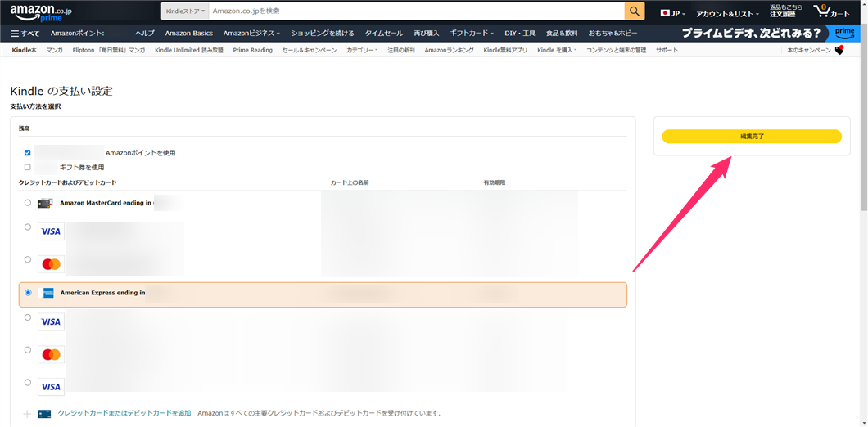The width and height of the screenshot is (868, 427).
Task: Click the prime logo beside the video banner
Action: click(845, 34)
